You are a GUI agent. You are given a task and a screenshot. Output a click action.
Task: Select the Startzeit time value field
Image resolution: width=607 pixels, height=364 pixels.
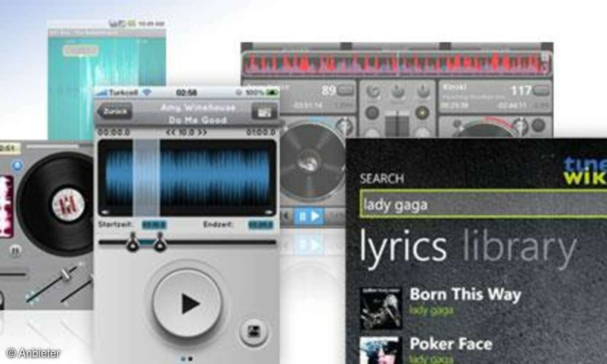point(154,224)
